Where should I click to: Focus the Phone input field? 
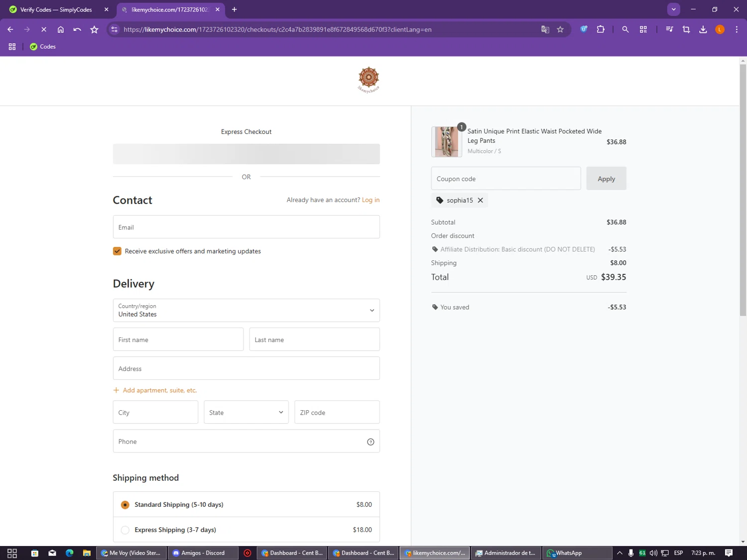click(x=247, y=441)
